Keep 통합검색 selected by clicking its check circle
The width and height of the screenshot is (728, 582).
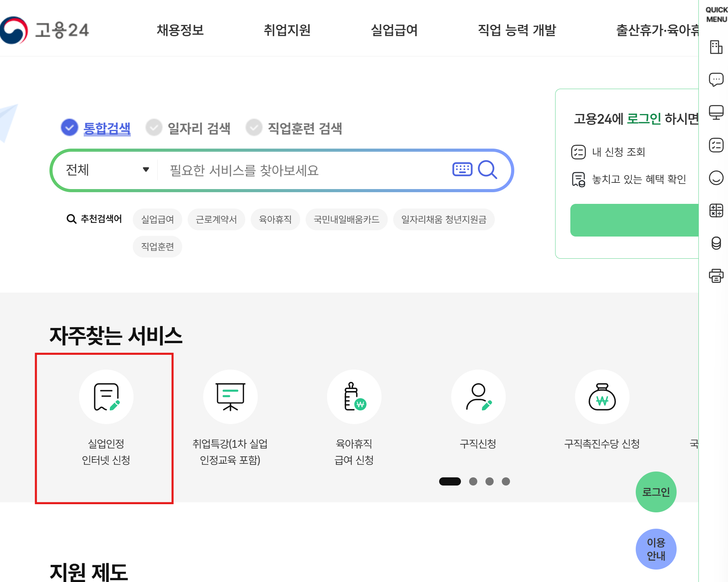point(69,128)
